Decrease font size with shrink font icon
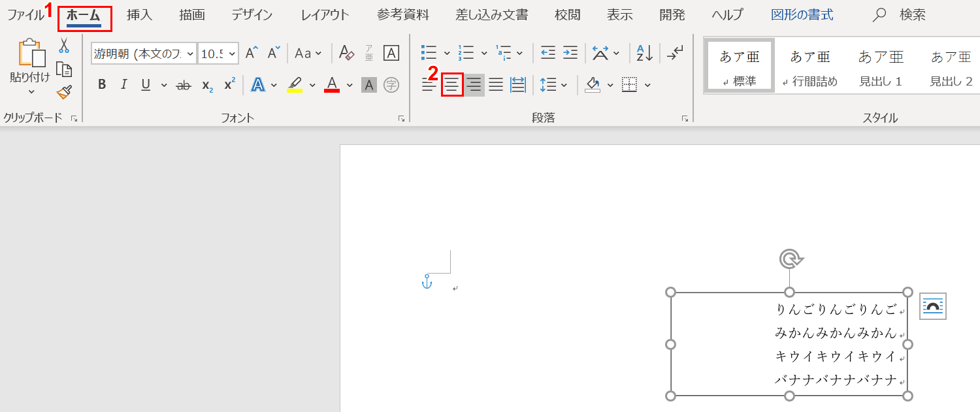980x412 pixels. pos(274,54)
